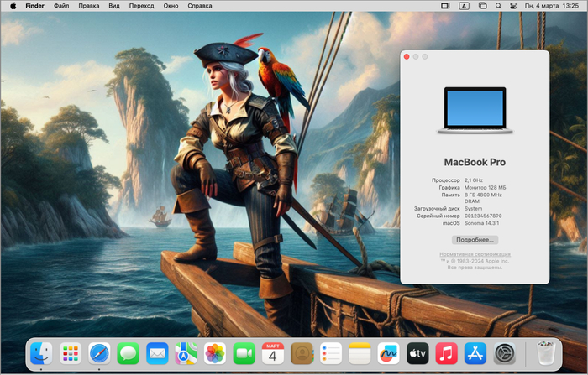This screenshot has width=588, height=375.
Task: Launch Safari from the Dock
Action: click(x=99, y=353)
